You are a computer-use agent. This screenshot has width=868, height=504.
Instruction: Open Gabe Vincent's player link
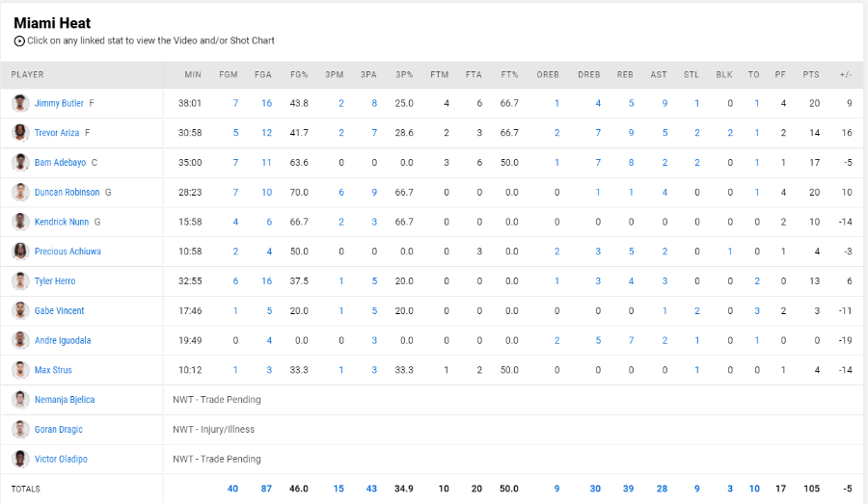59,310
